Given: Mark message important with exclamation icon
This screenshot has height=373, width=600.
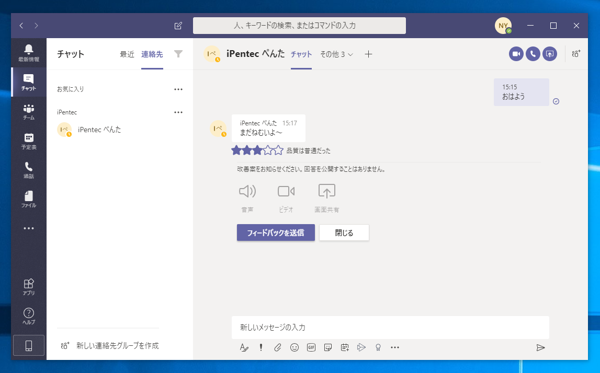Looking at the screenshot, I should pyautogui.click(x=261, y=347).
